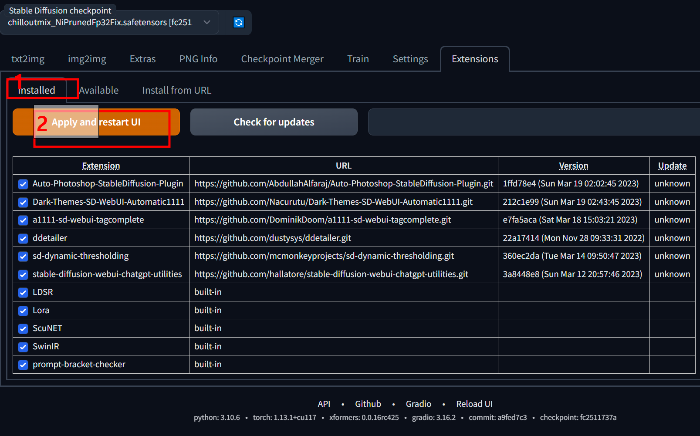Toggle the LDSR built-in extension checkbox

(x=23, y=292)
